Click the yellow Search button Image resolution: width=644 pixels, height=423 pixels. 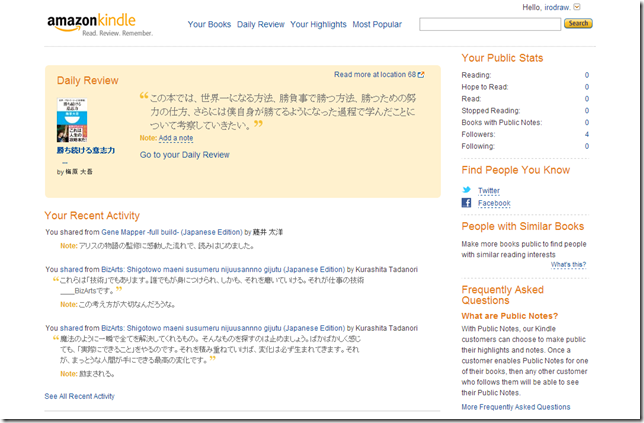578,23
